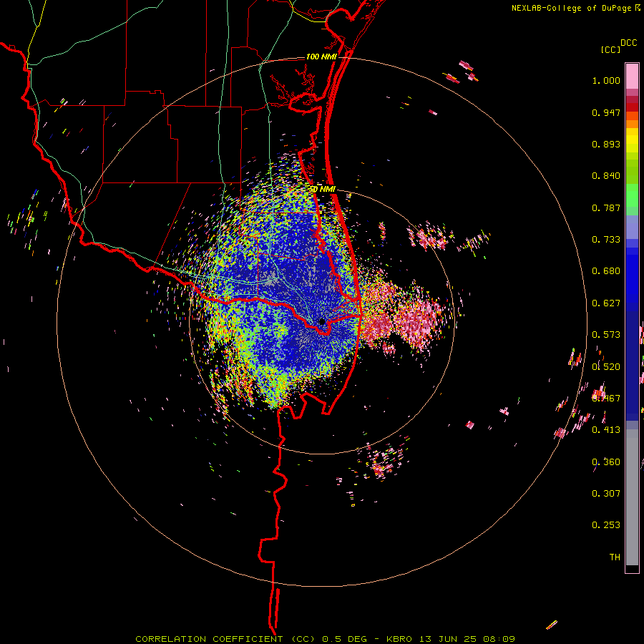This screenshot has width=644, height=644.
Task: Select the 0.573 value on the color scale
Action: coord(606,335)
